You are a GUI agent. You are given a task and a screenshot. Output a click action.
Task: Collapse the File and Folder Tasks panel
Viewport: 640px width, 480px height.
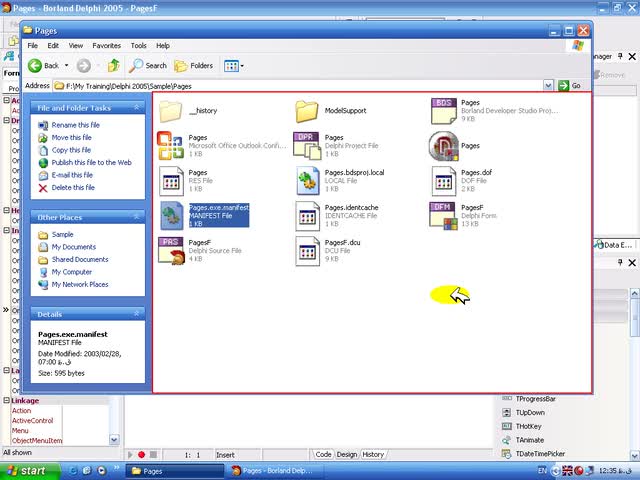pos(137,107)
